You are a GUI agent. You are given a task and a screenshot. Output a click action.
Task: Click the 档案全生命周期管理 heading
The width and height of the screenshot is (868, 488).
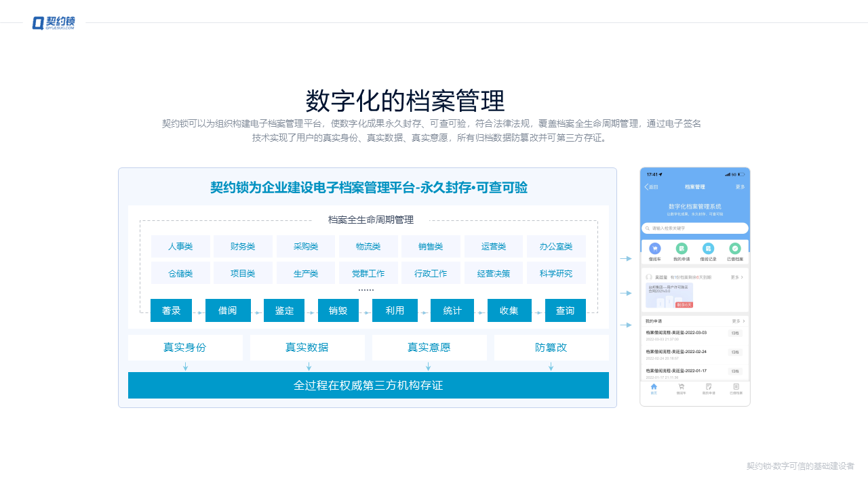371,220
